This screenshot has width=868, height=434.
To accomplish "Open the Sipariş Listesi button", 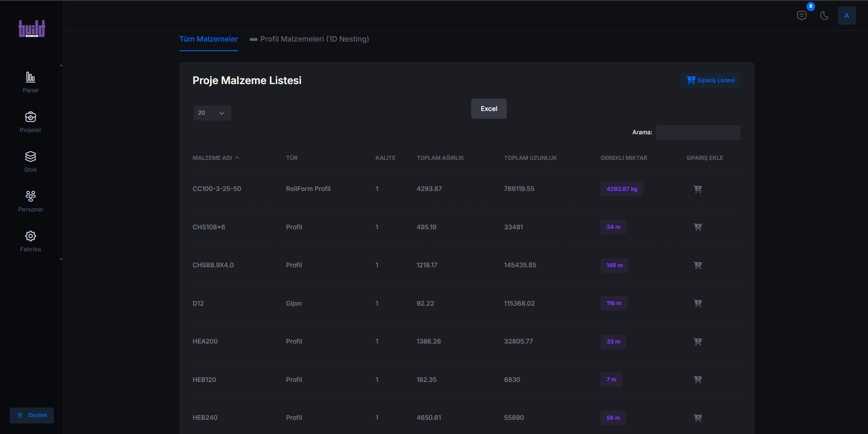I will pos(710,80).
